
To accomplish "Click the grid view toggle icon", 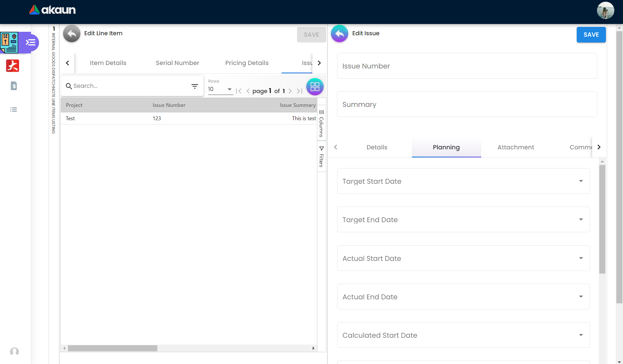I will 315,87.
